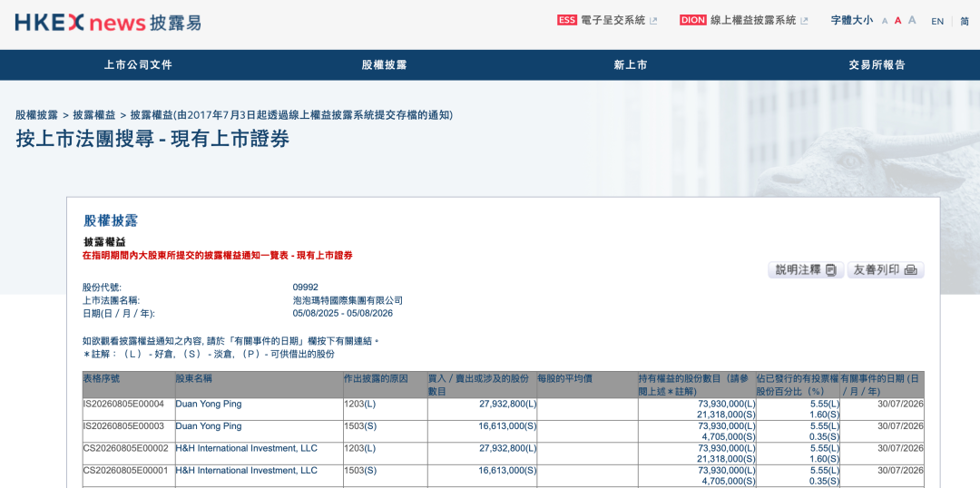
Task: Click 買入／賣出或涉及的股份數目 column header
Action: [x=482, y=385]
